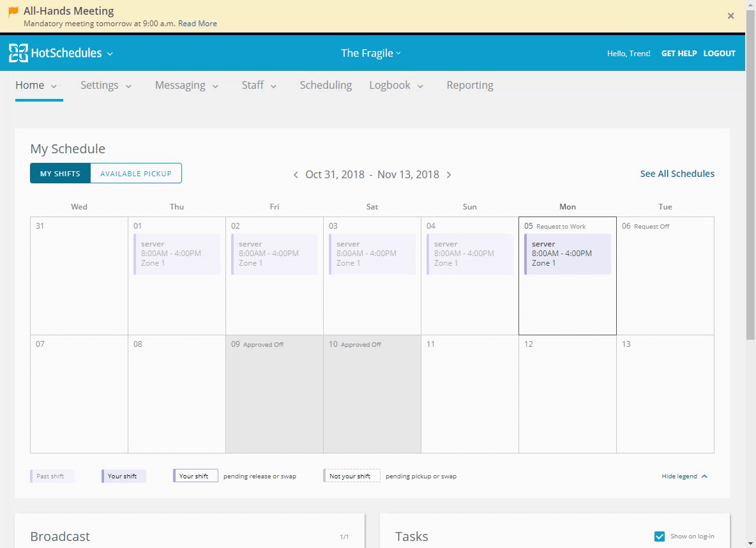Open Read More announcement link
This screenshot has height=548, width=756.
197,24
